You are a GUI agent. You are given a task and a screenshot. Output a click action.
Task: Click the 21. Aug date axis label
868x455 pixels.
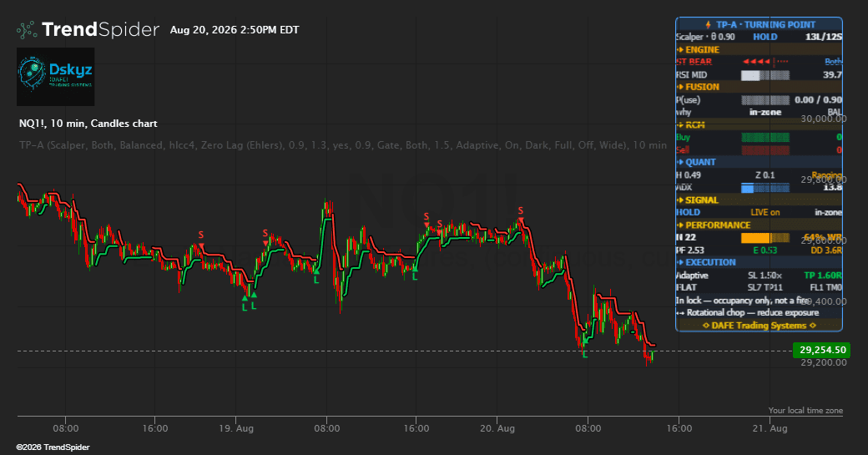[770, 428]
